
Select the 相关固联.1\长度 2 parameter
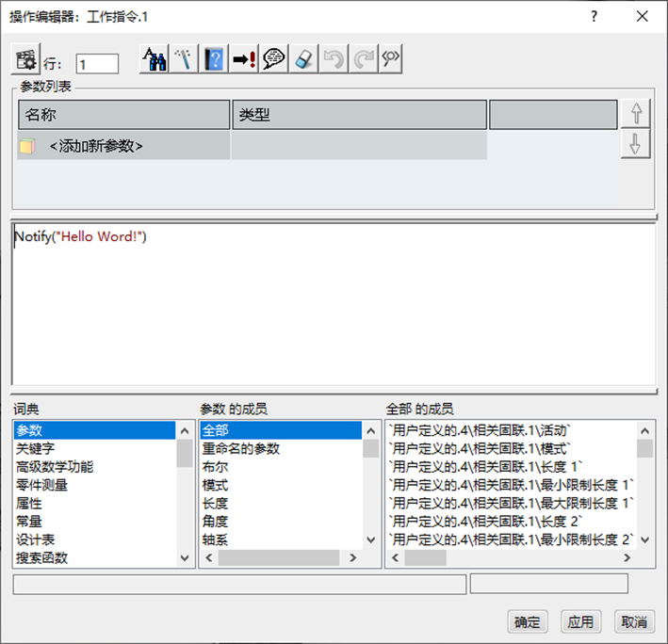click(512, 522)
